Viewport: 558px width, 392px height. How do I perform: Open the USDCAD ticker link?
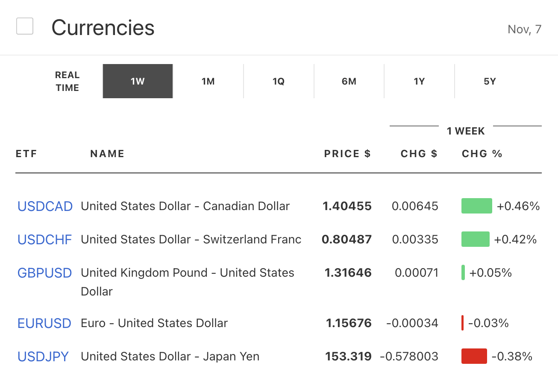pyautogui.click(x=45, y=206)
